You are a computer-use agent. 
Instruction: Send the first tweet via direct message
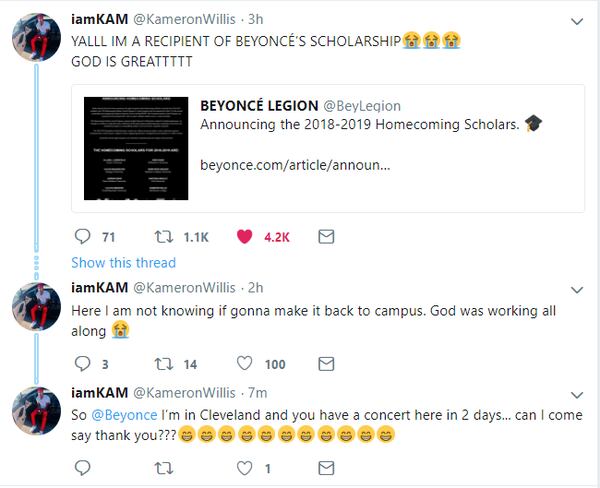coord(325,238)
